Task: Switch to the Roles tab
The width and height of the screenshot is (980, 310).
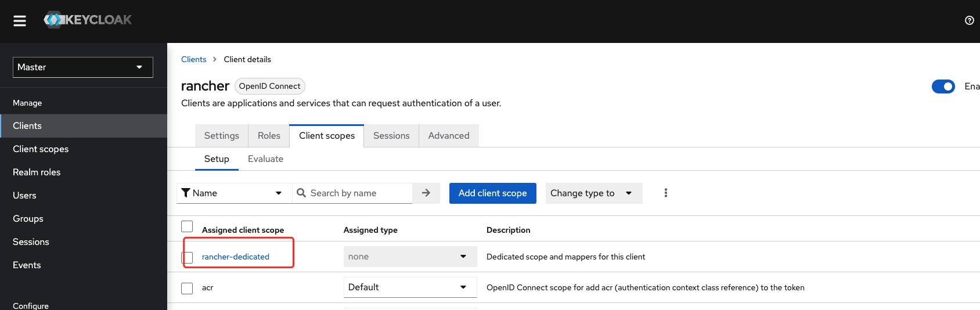Action: [269, 135]
